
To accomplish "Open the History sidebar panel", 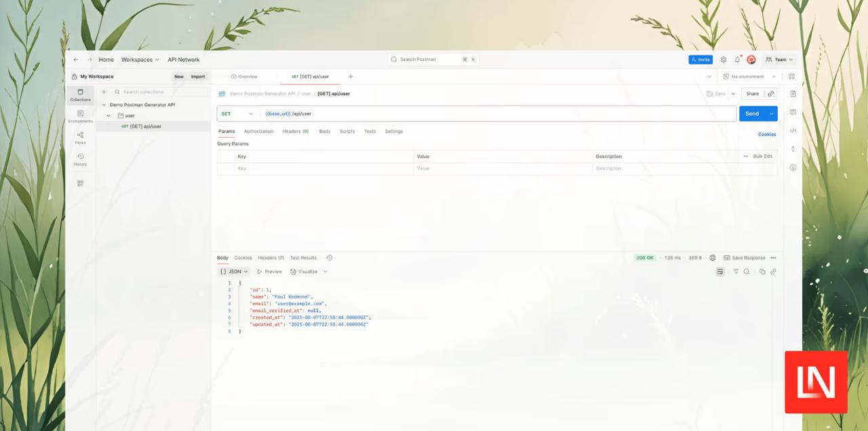I will [x=80, y=159].
